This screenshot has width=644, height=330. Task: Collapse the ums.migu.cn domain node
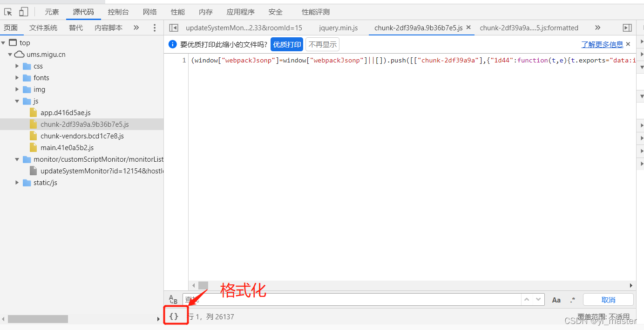pyautogui.click(x=10, y=55)
